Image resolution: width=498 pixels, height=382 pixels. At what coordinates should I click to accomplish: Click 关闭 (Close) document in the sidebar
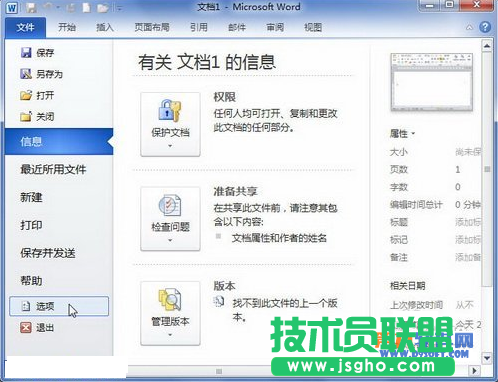point(37,117)
